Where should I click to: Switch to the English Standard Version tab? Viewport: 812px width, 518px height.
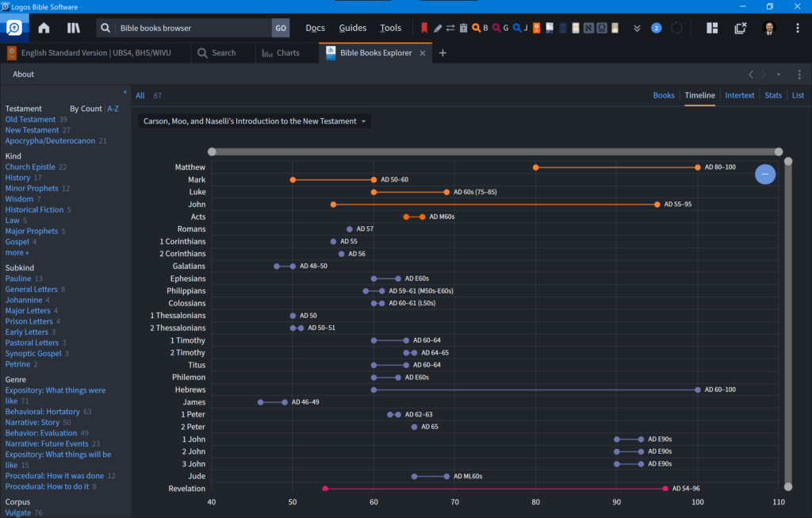96,53
